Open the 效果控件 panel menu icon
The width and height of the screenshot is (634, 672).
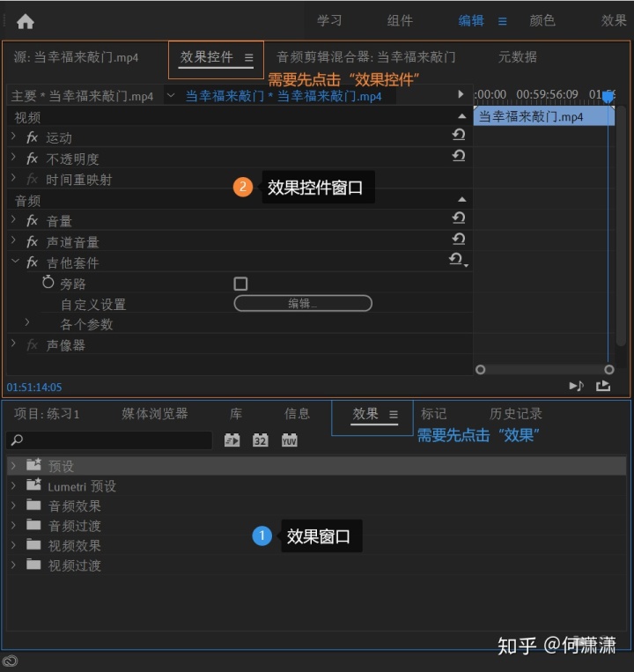point(249,57)
